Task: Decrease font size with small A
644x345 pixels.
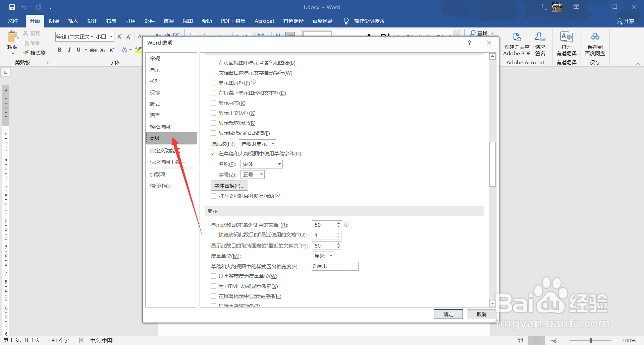Action: 128,37
